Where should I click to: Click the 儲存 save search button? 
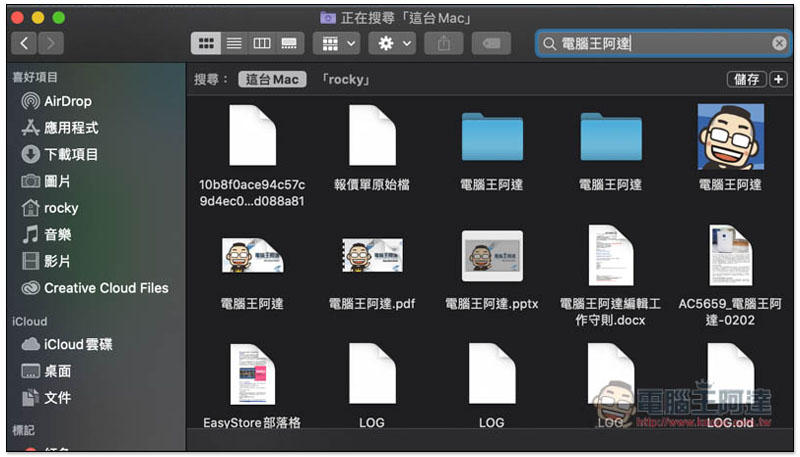click(x=746, y=80)
